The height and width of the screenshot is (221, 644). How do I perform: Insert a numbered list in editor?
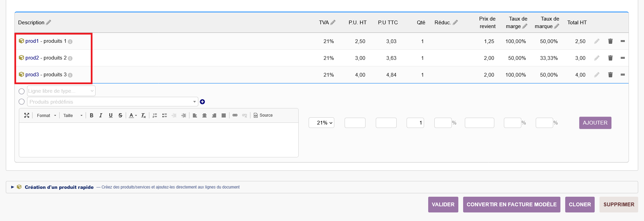pyautogui.click(x=155, y=115)
